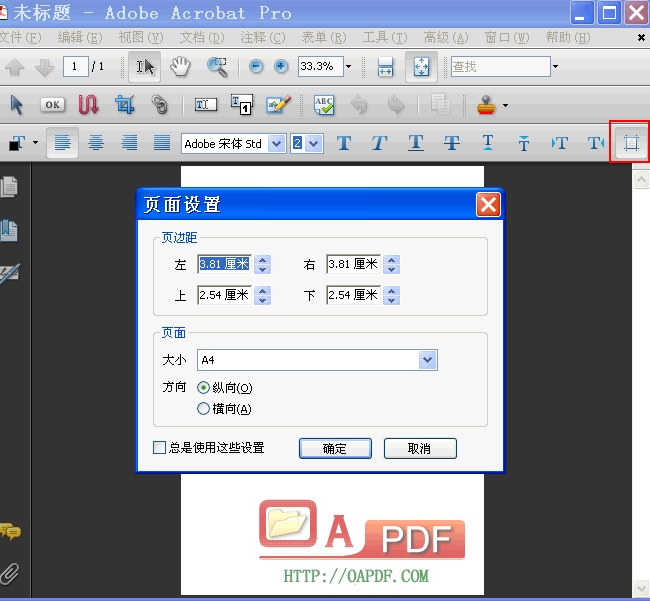
Task: Increase the 下 margin with stepper
Action: (x=391, y=291)
